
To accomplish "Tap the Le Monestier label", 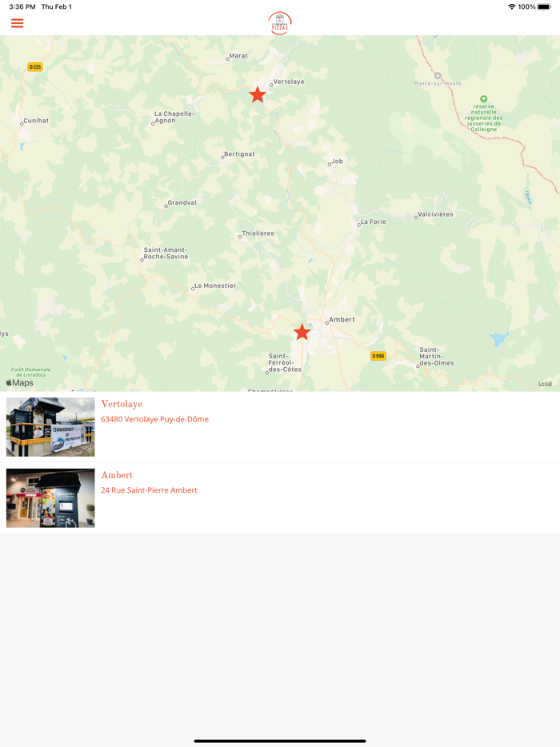I will [215, 286].
